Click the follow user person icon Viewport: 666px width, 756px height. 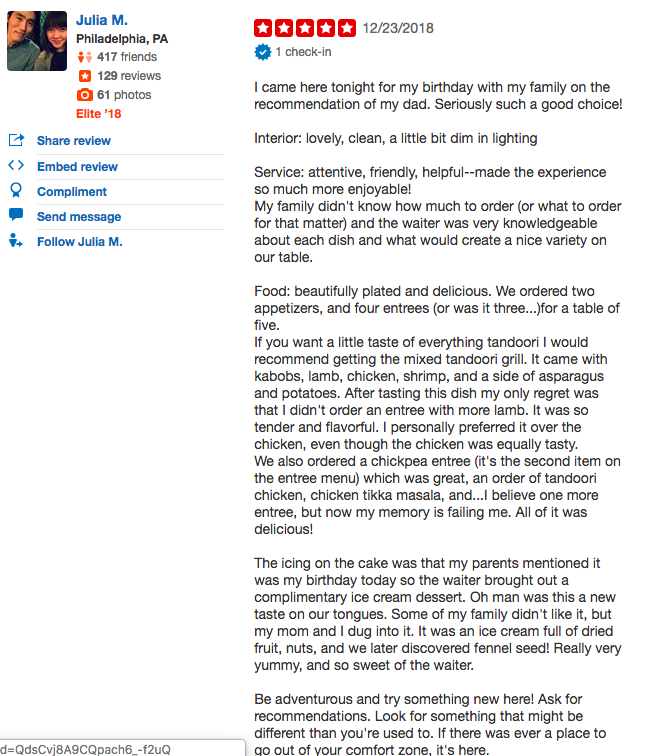pos(15,240)
